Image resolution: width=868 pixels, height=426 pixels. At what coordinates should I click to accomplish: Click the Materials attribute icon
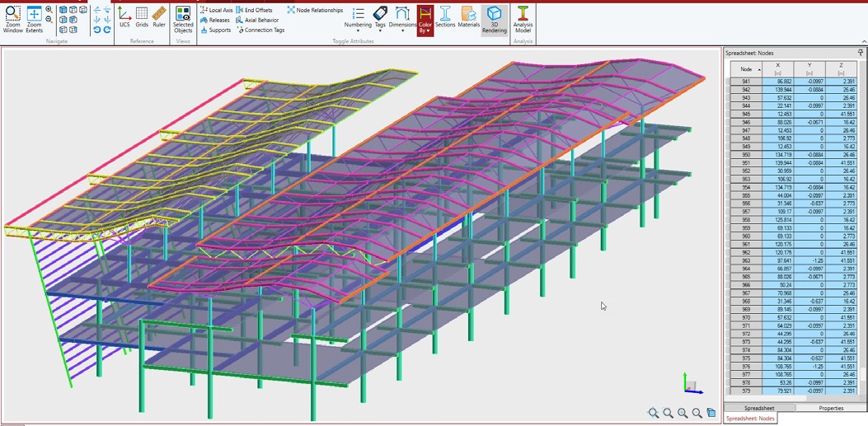pos(468,17)
